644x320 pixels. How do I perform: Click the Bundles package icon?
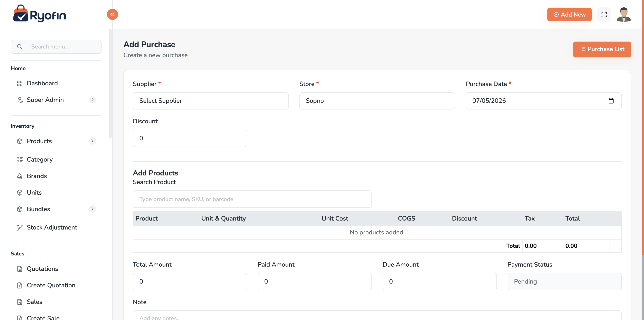click(20, 209)
